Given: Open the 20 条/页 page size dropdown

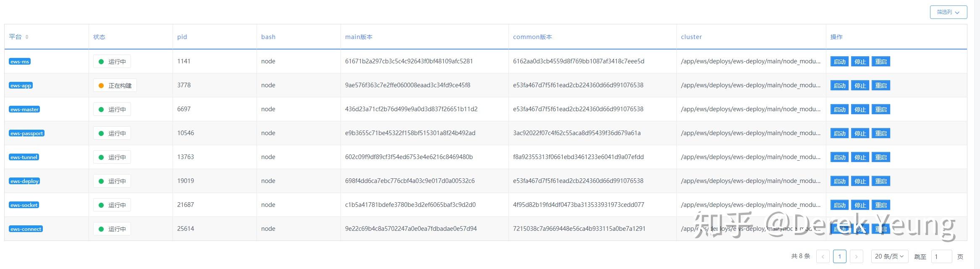Looking at the screenshot, I should [890, 256].
